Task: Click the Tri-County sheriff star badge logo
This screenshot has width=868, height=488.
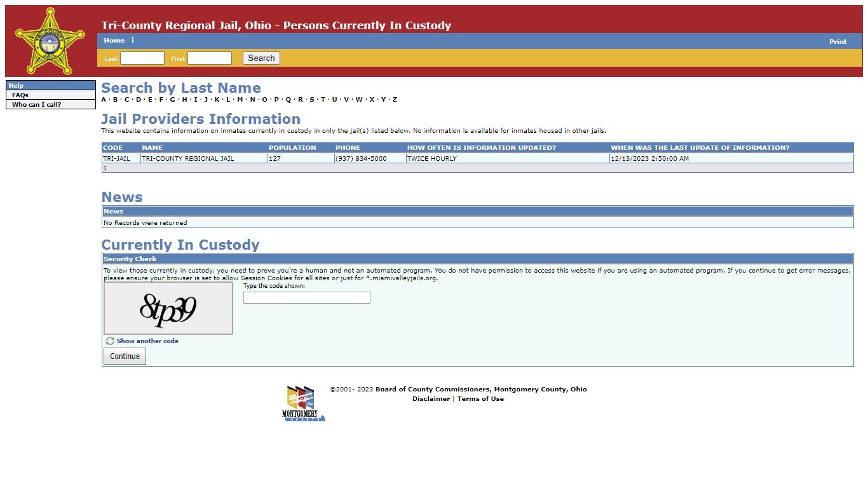Action: 50,41
